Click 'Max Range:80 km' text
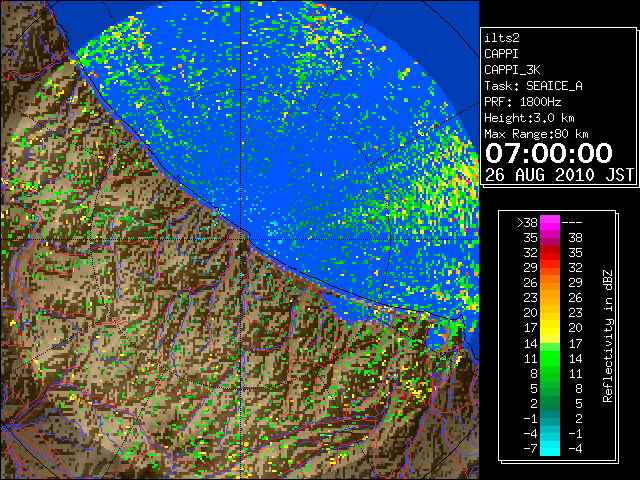The height and width of the screenshot is (480, 640). [x=536, y=134]
